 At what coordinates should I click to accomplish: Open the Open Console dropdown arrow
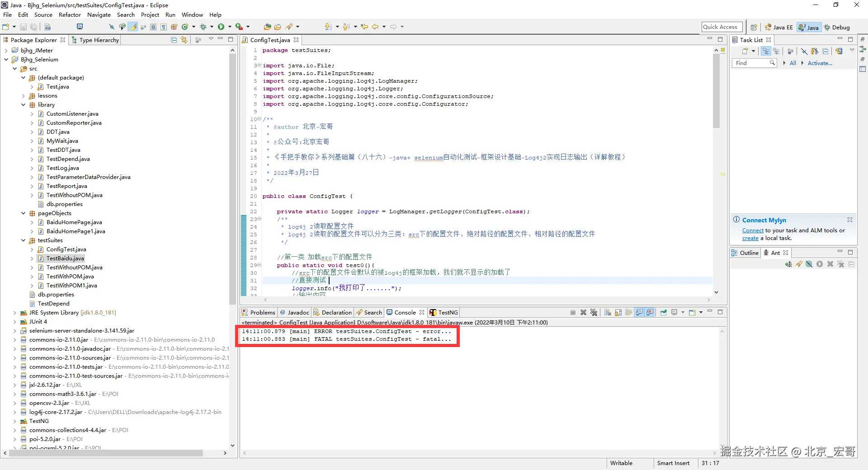[x=701, y=312]
